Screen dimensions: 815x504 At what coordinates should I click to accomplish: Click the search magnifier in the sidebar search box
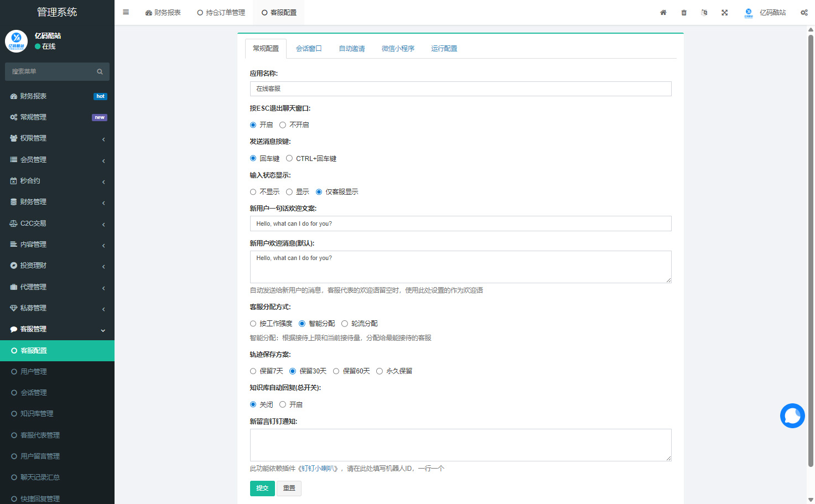point(100,71)
